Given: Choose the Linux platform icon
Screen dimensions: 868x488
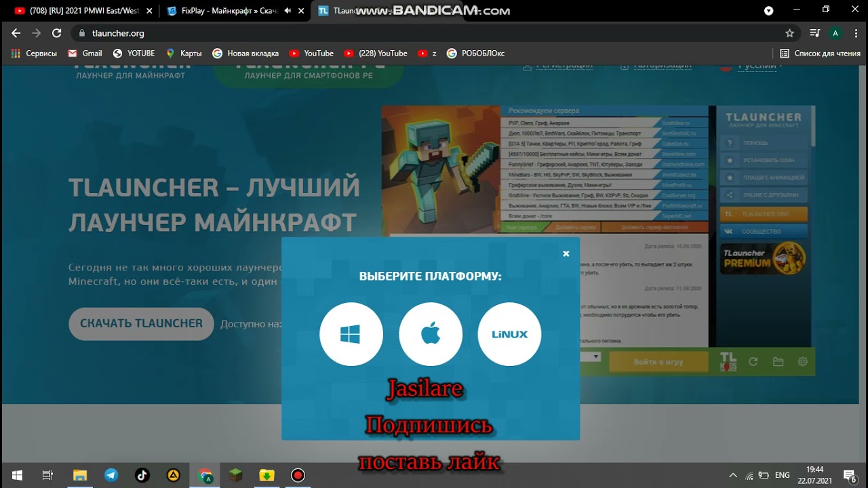Looking at the screenshot, I should click(509, 334).
